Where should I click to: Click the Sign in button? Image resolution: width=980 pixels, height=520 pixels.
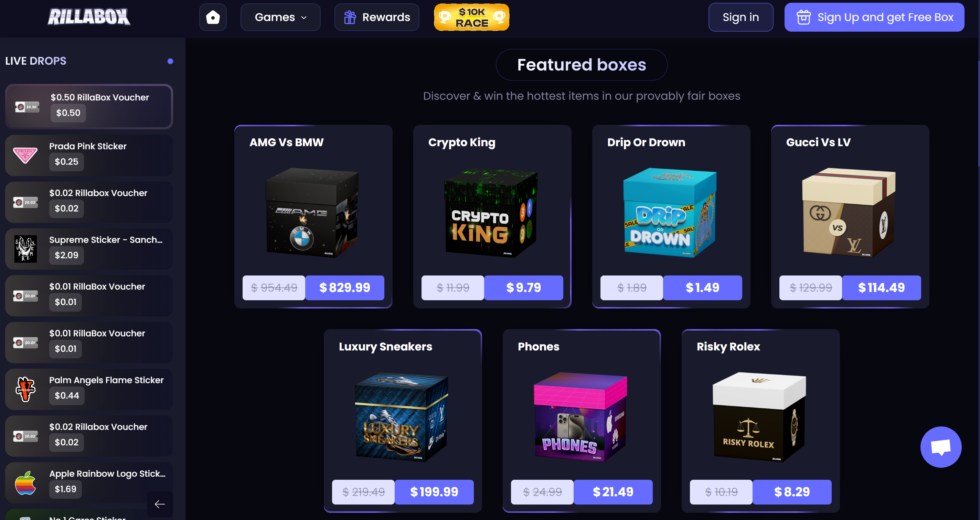[x=740, y=17]
